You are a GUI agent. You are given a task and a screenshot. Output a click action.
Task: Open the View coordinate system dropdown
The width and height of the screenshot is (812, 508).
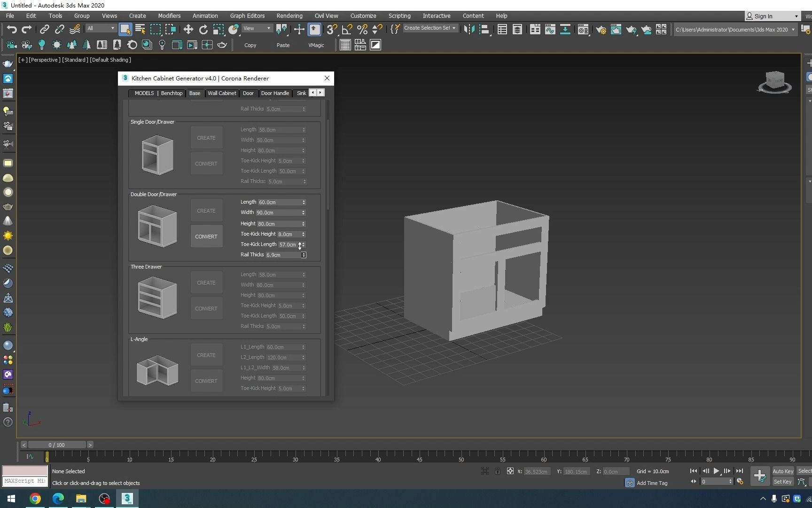coord(257,28)
